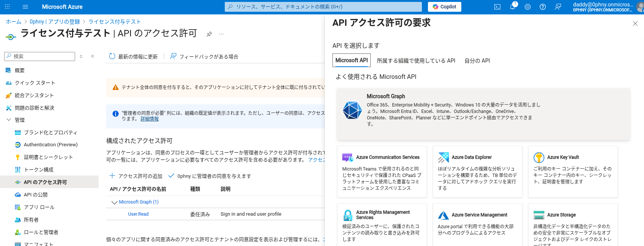Image resolution: width=644 pixels, height=246 pixels.
Task: Open the feedback person icon in header
Action: point(558,7)
